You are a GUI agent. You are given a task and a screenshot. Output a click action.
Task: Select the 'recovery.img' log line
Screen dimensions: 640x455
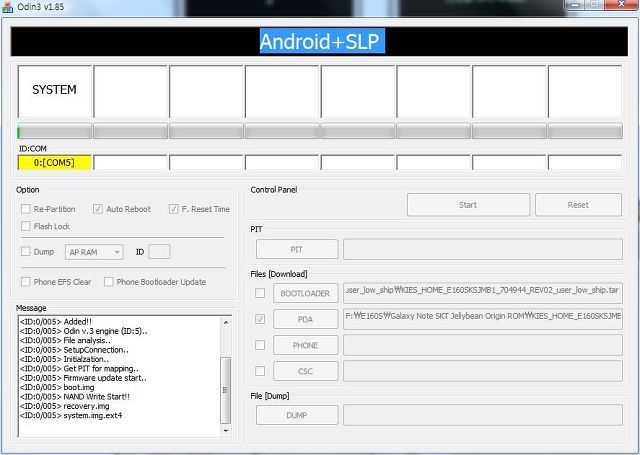coord(64,406)
